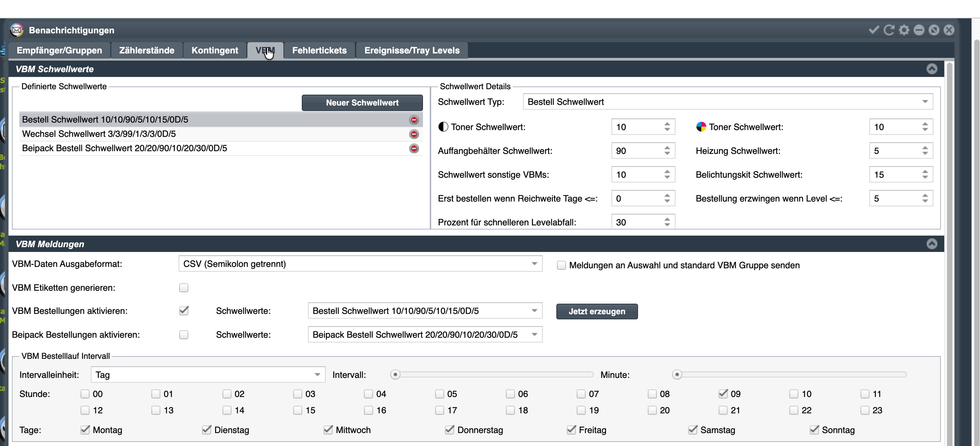The image size is (980, 446).
Task: Click the color toner CMYK icon
Action: [701, 127]
